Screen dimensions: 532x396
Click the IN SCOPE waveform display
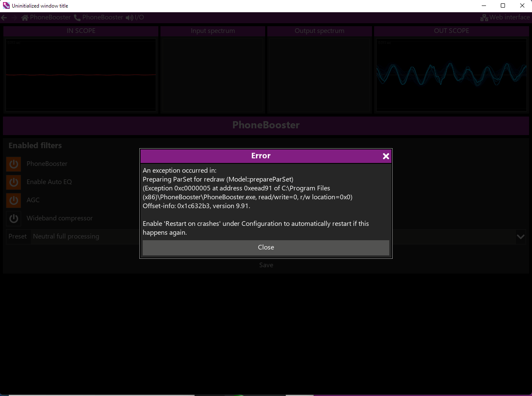(x=81, y=75)
